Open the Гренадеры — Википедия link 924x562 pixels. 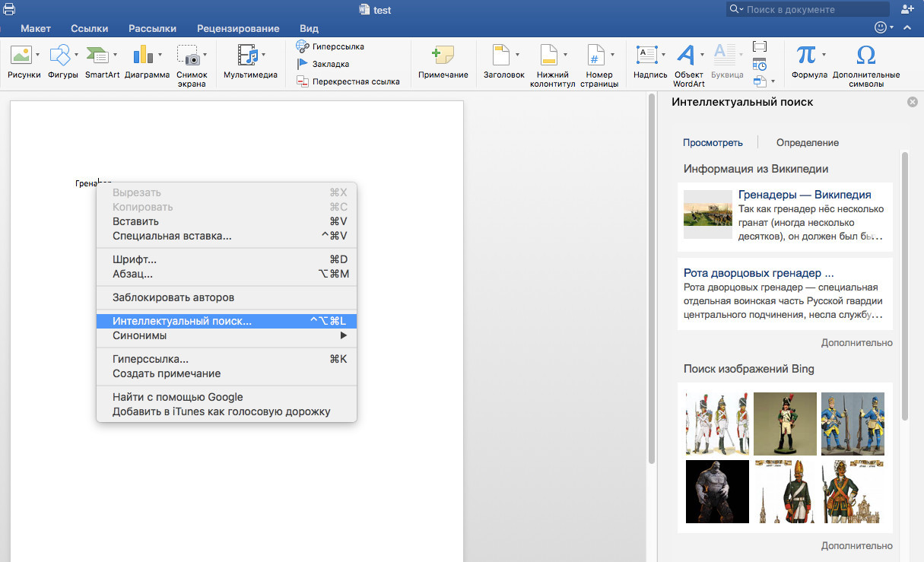point(805,195)
